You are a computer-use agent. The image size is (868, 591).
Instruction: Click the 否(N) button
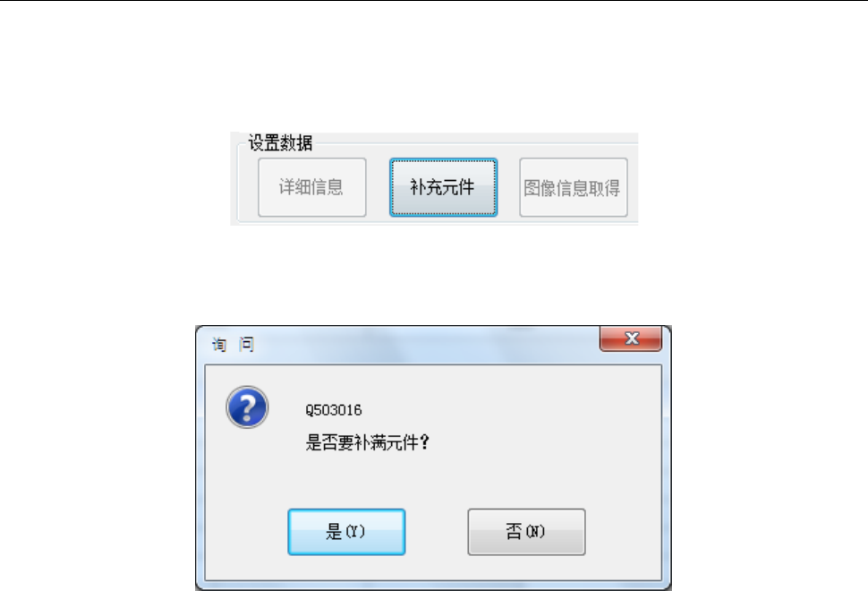coord(526,532)
